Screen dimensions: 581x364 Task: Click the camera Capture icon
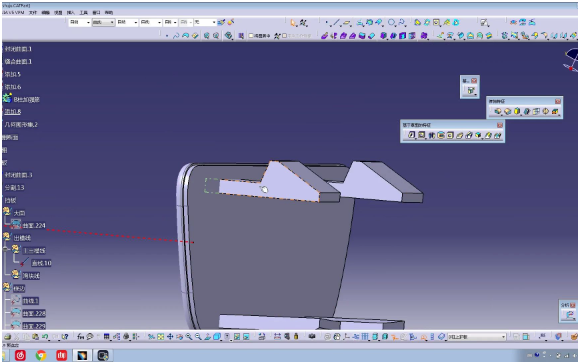(x=312, y=337)
